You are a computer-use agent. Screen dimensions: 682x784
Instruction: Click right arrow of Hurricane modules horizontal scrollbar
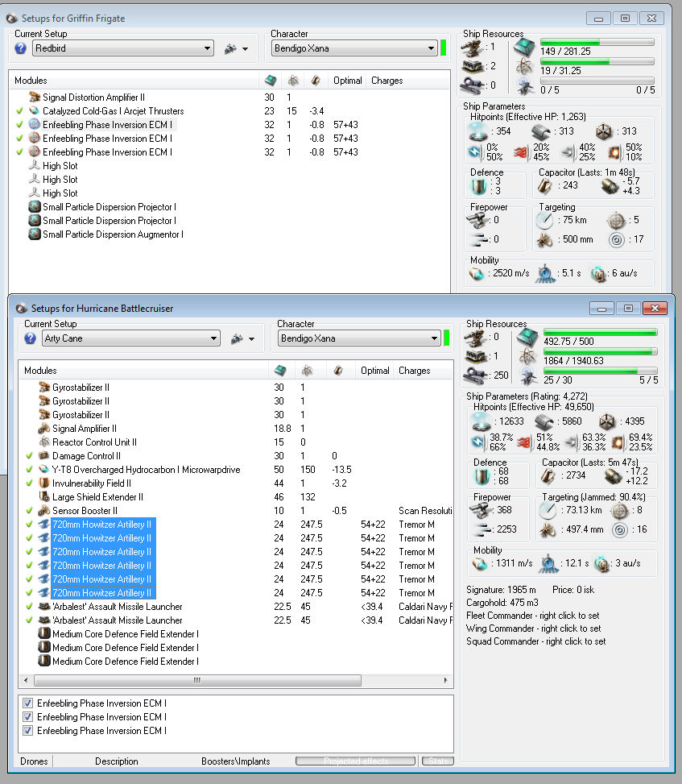click(x=445, y=681)
